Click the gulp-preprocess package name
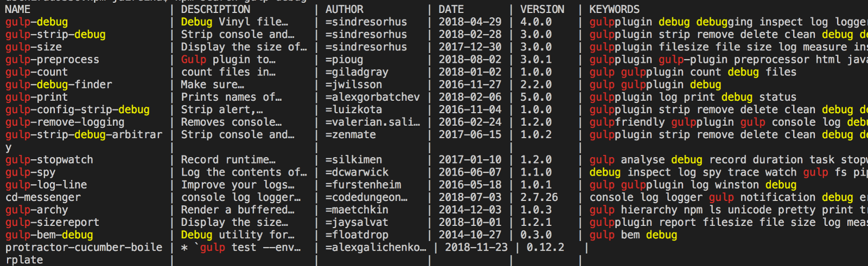Viewport: 868px width, 266px height. coord(52,60)
